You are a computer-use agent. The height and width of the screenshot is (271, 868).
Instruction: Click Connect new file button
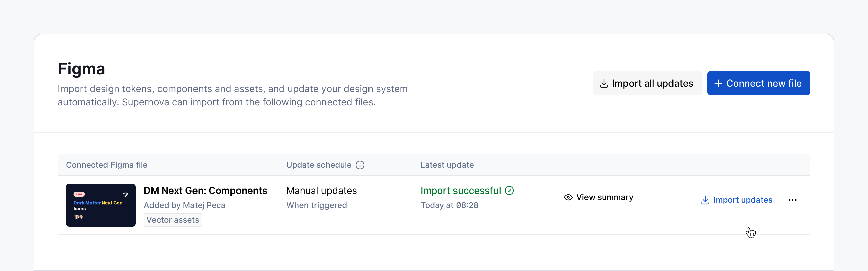(x=758, y=83)
